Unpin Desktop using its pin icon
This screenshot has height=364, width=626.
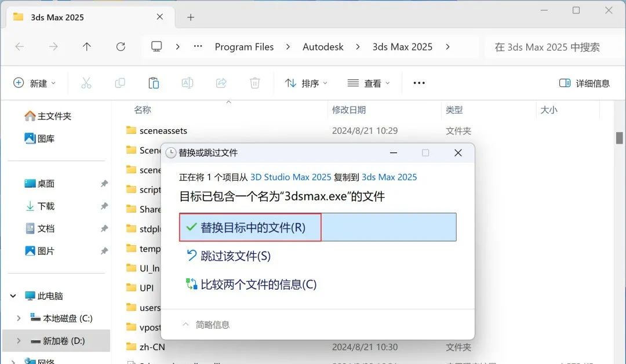click(x=104, y=184)
